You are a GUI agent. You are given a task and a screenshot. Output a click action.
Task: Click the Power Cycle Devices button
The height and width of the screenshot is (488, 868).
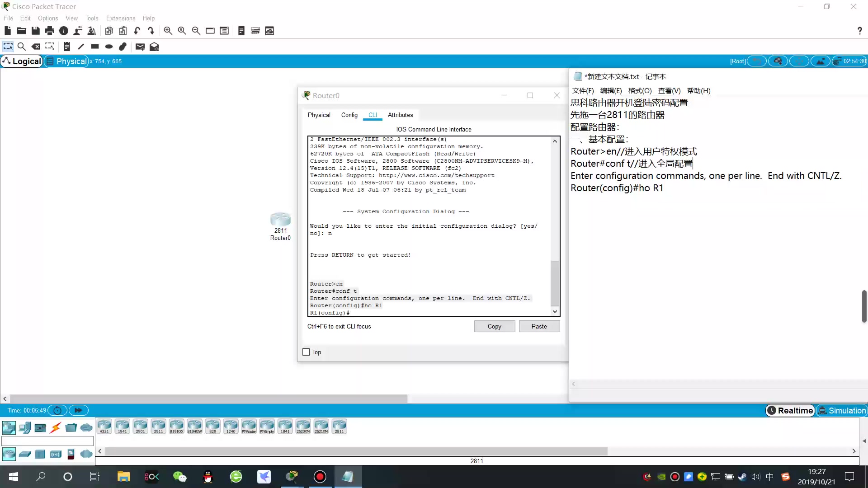coord(57,410)
